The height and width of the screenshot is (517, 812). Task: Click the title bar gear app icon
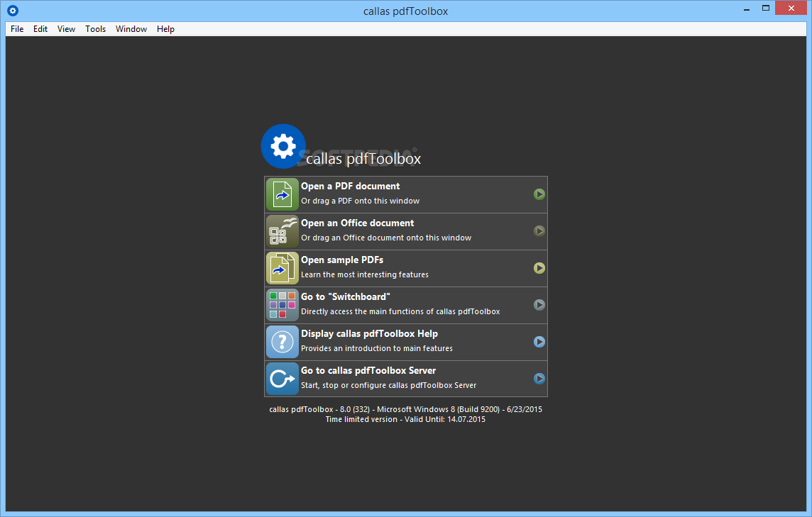pos(13,11)
